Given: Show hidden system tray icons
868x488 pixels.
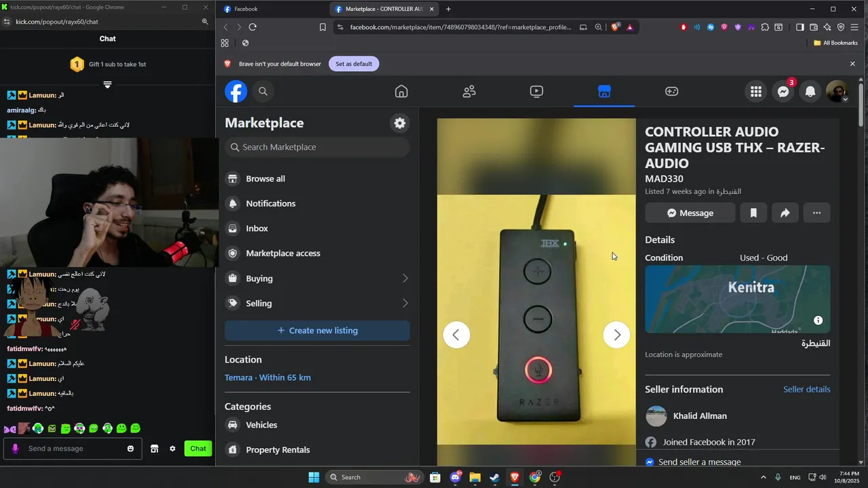Looking at the screenshot, I should coord(764,477).
